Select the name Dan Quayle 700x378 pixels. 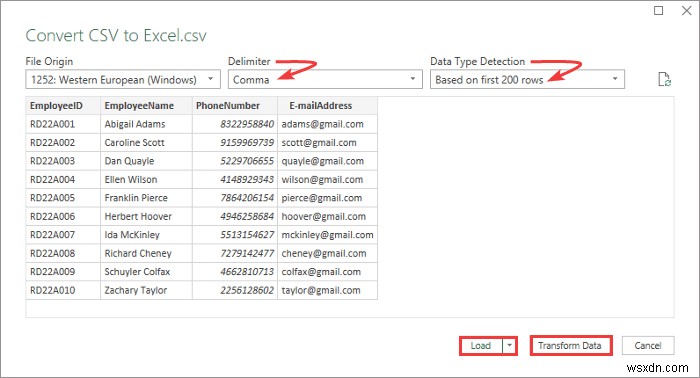tap(129, 161)
